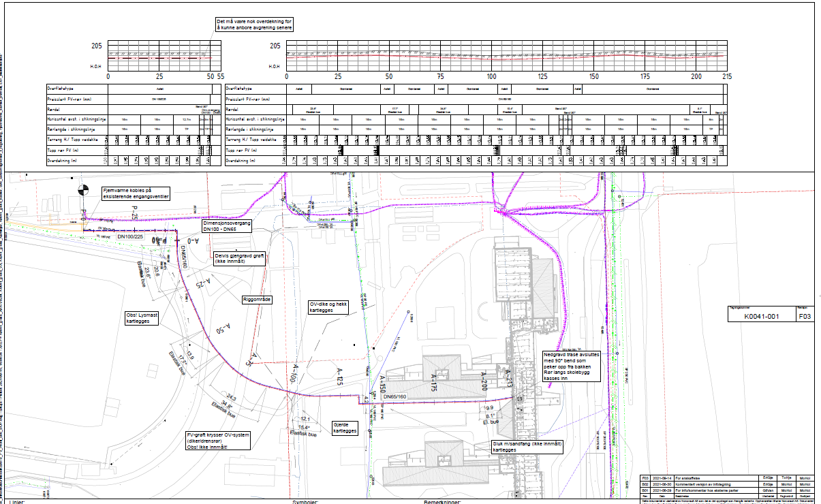The width and height of the screenshot is (821, 504).
Task: Select the 'Nedgravd trasé avsluttes' annotation box
Action: (570, 367)
